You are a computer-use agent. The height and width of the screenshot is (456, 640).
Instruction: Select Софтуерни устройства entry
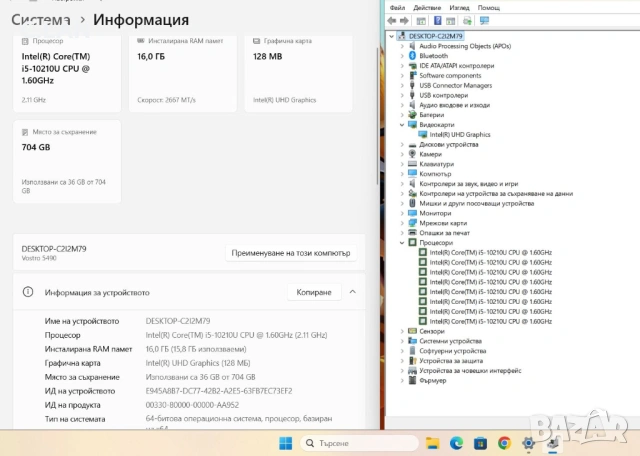point(453,351)
